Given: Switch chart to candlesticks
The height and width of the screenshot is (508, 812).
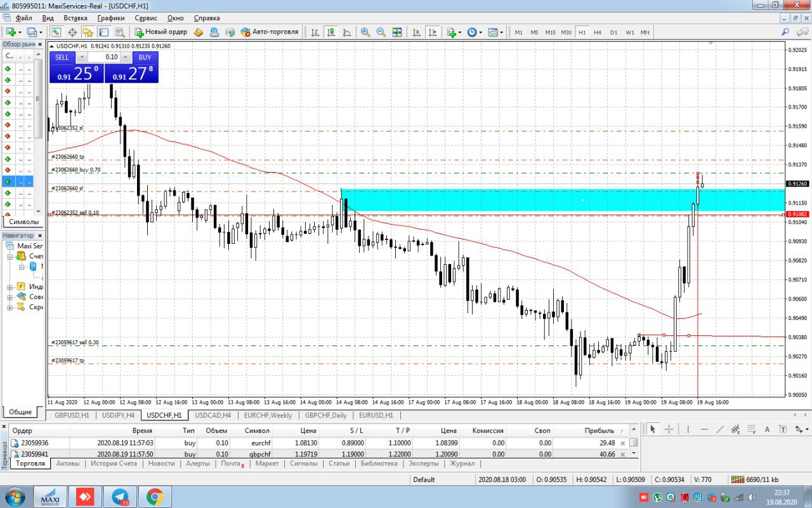Looking at the screenshot, I should click(x=331, y=32).
